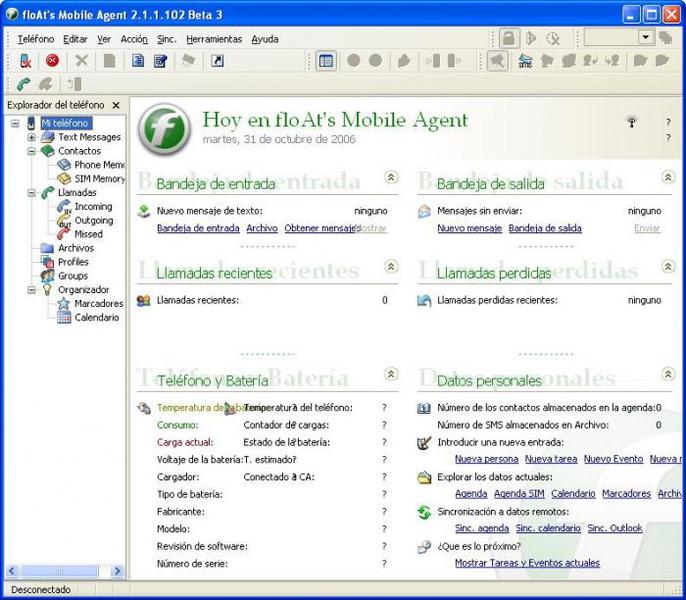
Task: Click Mostrar Tareas y Eventos actuales link
Action: coord(527,563)
